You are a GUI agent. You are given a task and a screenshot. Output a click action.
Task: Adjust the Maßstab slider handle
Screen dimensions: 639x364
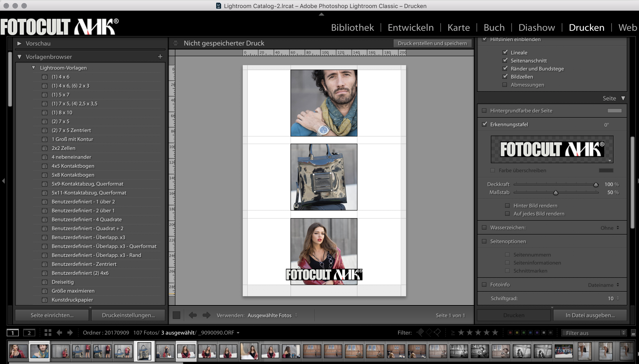555,193
